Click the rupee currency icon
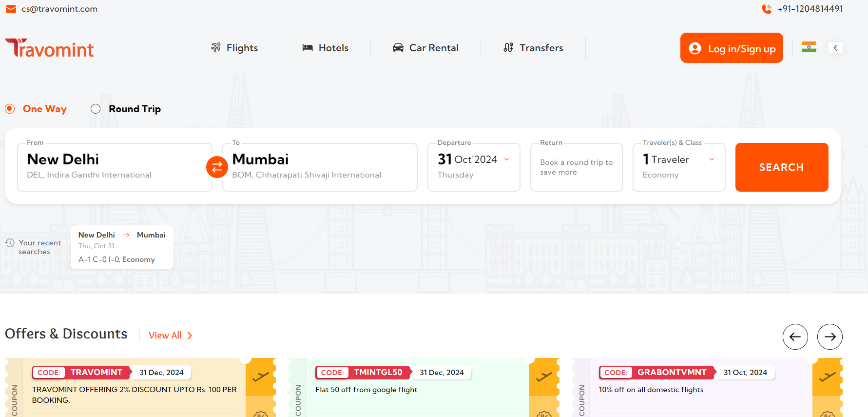The height and width of the screenshot is (417, 868). [x=835, y=47]
